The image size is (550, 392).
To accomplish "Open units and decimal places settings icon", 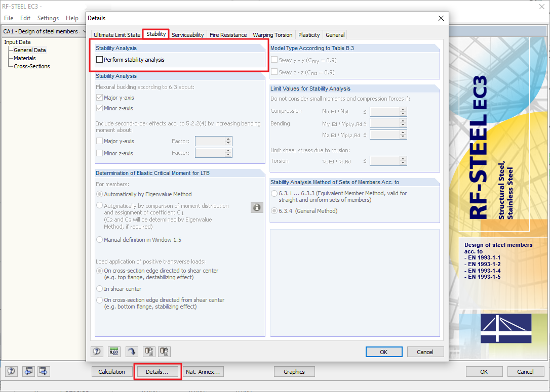I will pyautogui.click(x=114, y=352).
